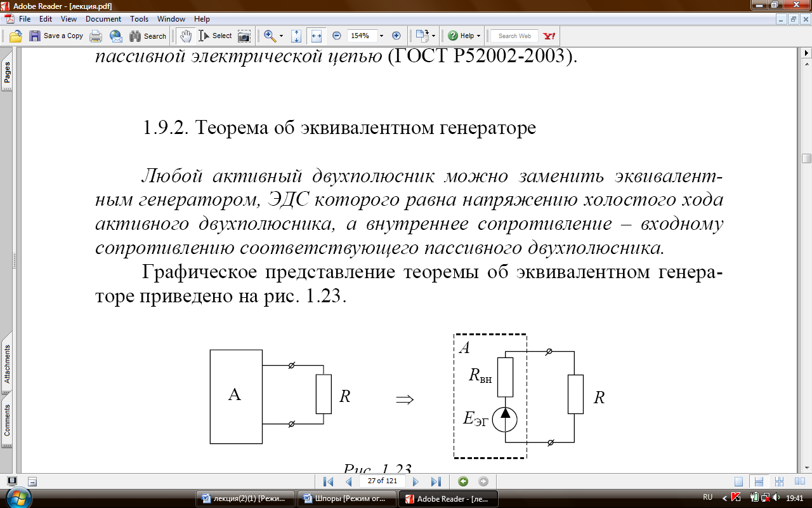Open the Edit menu
812x508 pixels.
pos(46,19)
